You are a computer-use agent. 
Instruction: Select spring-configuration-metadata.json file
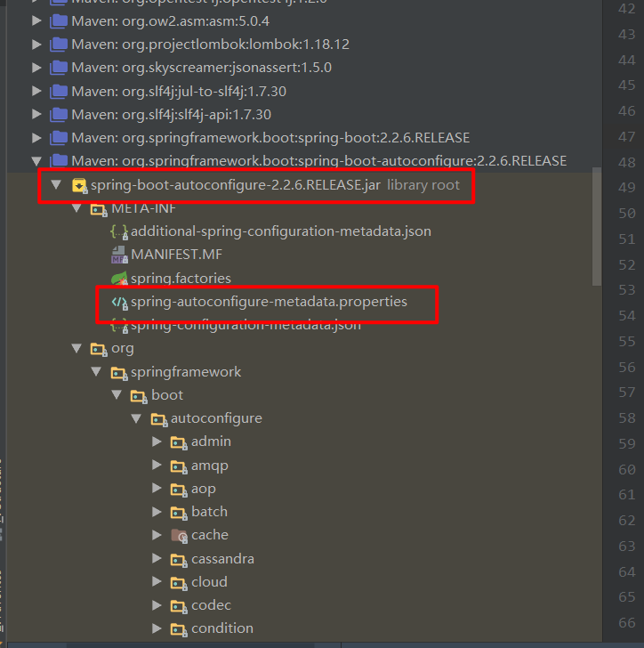pyautogui.click(x=246, y=326)
